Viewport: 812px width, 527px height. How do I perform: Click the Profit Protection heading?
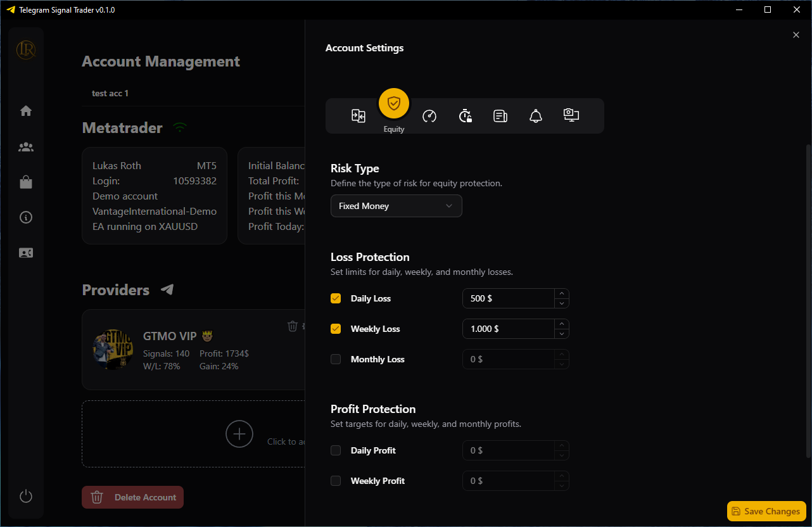click(373, 409)
